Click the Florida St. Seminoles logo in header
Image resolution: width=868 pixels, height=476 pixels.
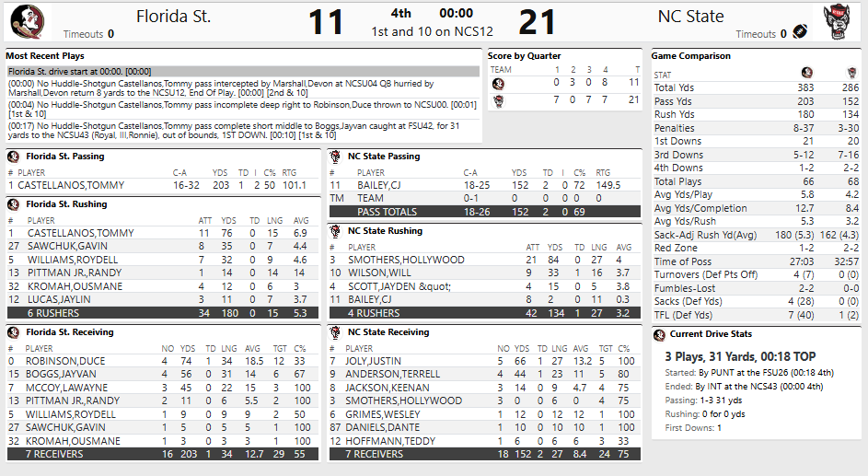pos(23,22)
